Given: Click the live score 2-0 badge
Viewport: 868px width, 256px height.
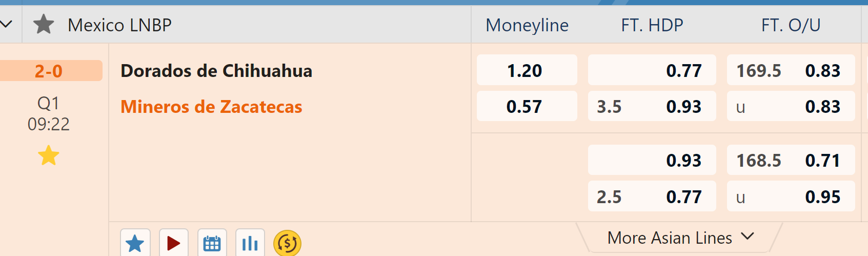Looking at the screenshot, I should [49, 71].
